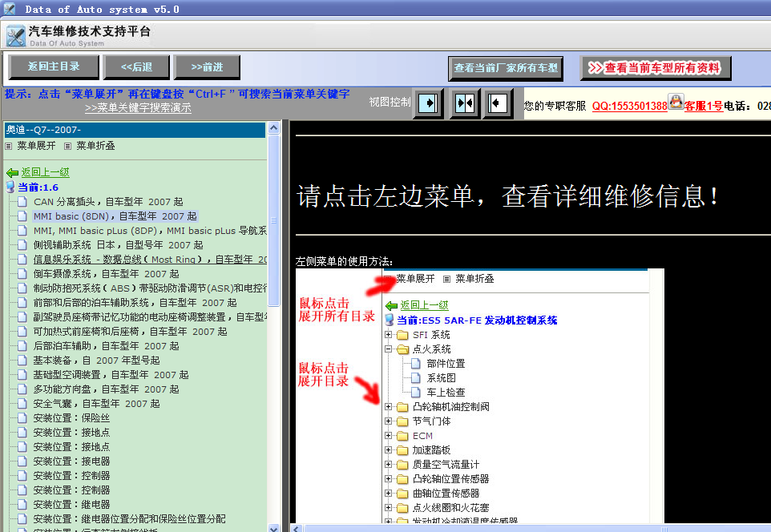The width and height of the screenshot is (771, 532).
Task: Open 倒车摄像系统 document
Action: (107, 273)
